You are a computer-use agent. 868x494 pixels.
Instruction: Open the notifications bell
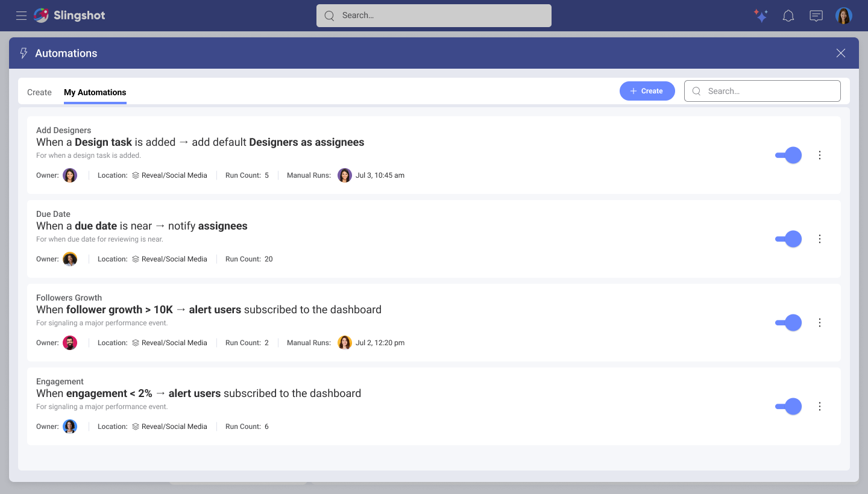(x=788, y=16)
